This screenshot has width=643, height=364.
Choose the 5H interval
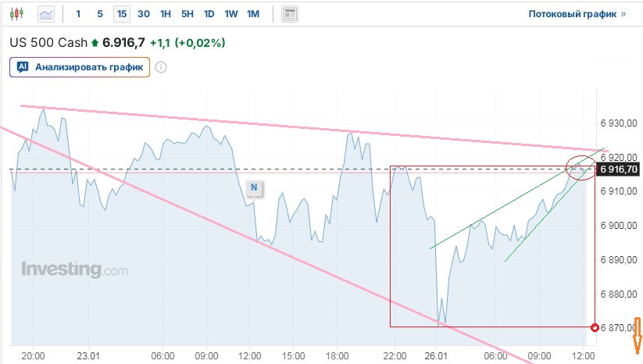pyautogui.click(x=188, y=13)
